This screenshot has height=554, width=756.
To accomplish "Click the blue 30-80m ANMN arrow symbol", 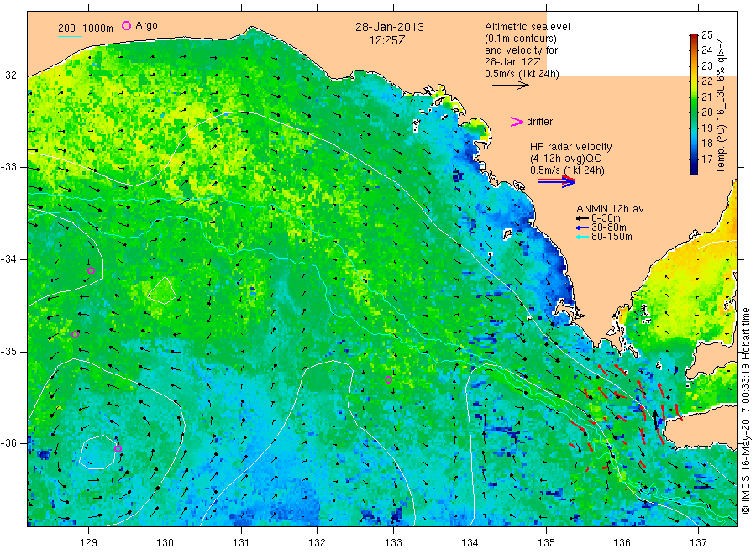I will click(x=582, y=227).
